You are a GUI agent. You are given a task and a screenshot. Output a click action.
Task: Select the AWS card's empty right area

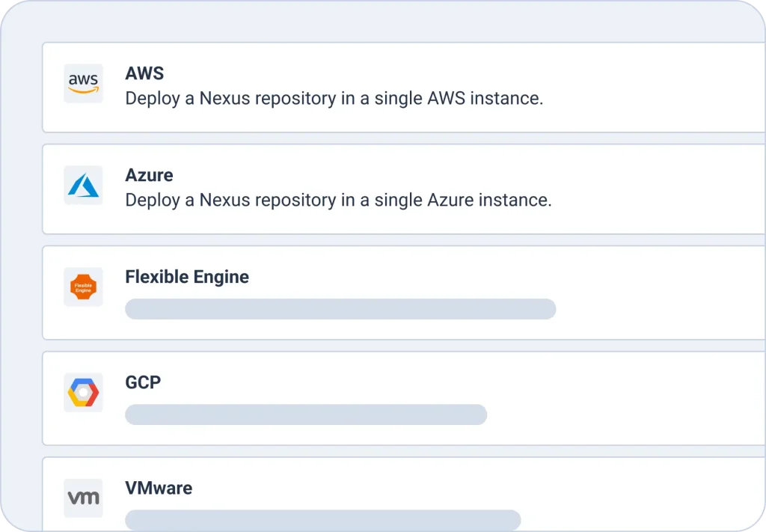pos(658,88)
